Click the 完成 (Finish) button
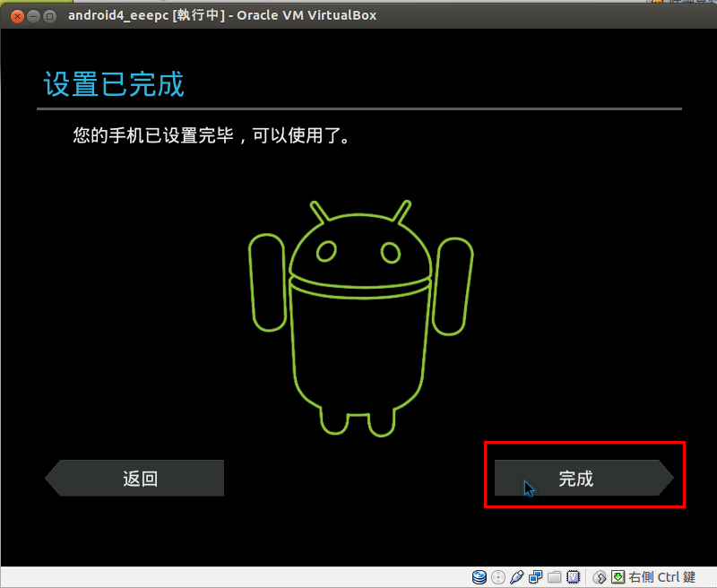The width and height of the screenshot is (717, 588). (x=584, y=478)
